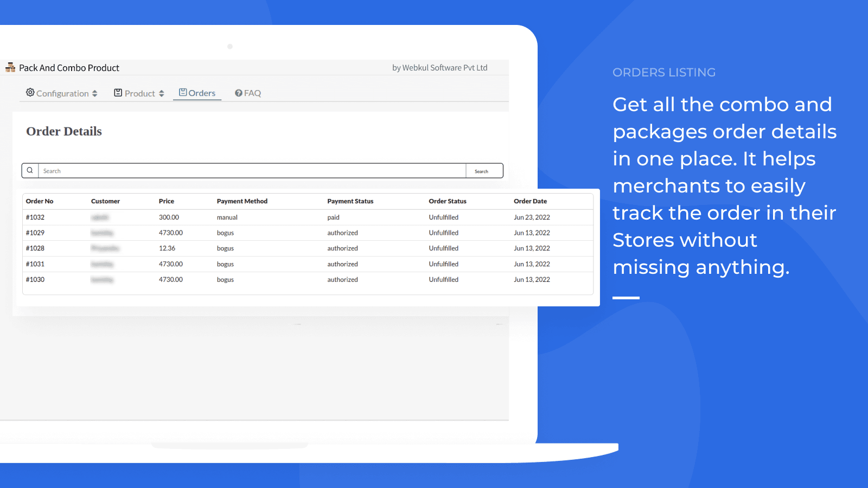Expand the Configuration dropdown arrows
868x488 pixels.
click(x=95, y=93)
